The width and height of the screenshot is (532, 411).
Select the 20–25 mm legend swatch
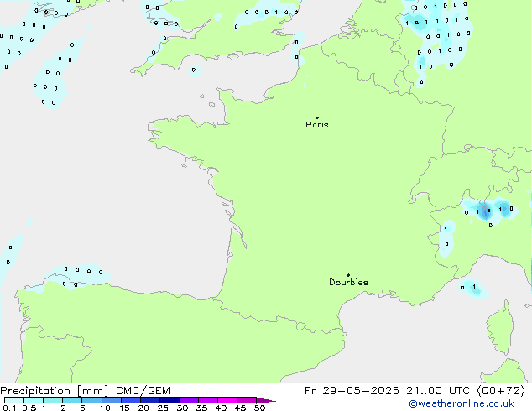tap(150, 400)
